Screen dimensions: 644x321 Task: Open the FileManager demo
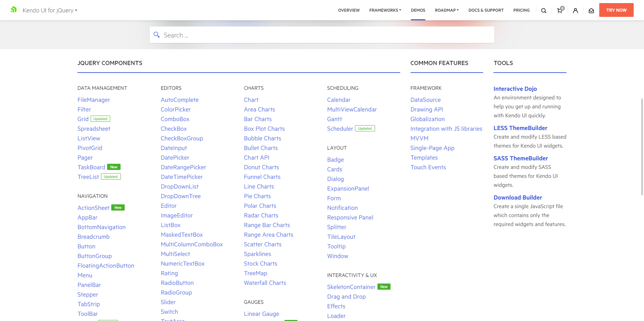click(x=94, y=100)
